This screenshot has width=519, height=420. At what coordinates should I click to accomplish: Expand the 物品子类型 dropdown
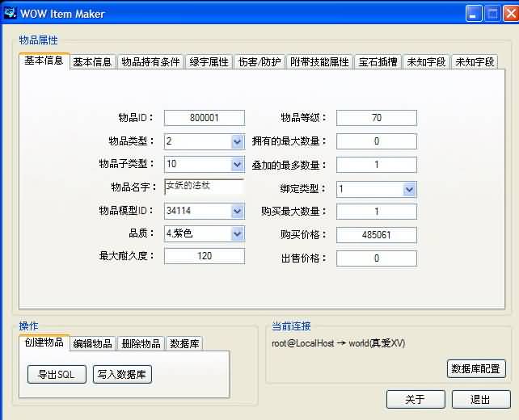(x=237, y=164)
